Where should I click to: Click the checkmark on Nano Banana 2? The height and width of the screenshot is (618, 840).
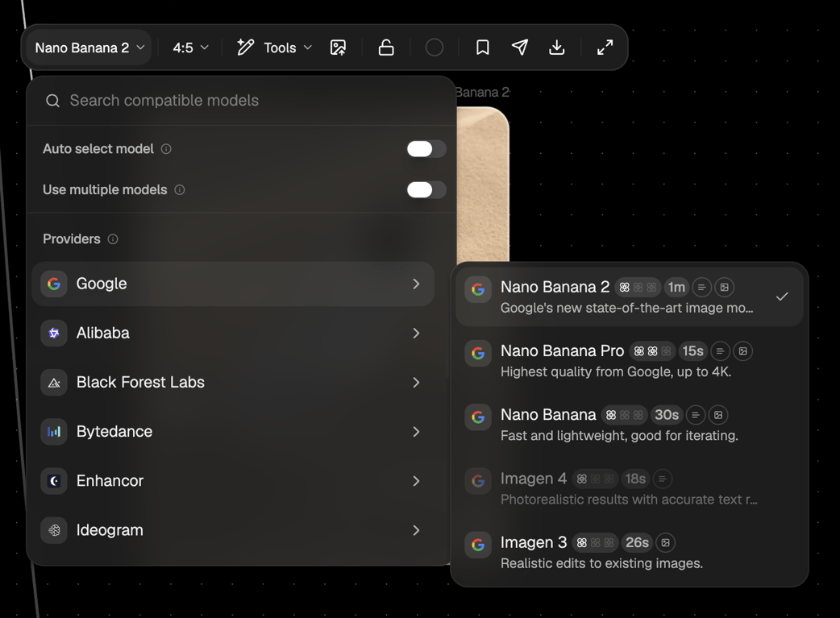point(782,297)
